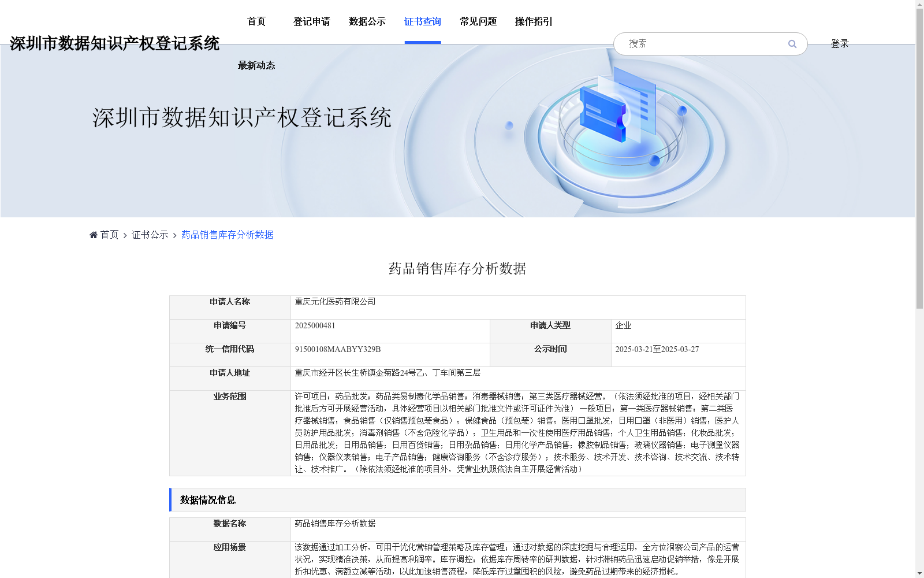Click the 药品销售库存分析数据 breadcrumb link

click(228, 235)
